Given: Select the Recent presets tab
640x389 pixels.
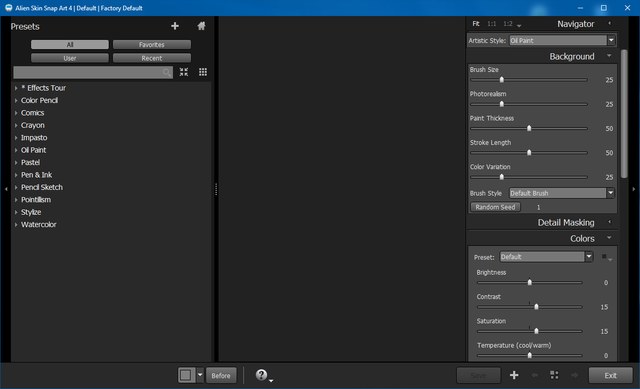Looking at the screenshot, I should point(152,58).
